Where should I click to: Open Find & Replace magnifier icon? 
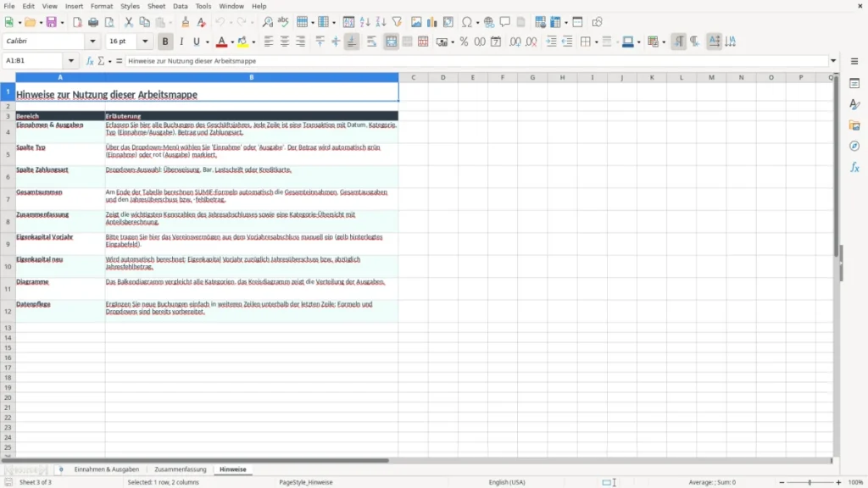(x=267, y=22)
